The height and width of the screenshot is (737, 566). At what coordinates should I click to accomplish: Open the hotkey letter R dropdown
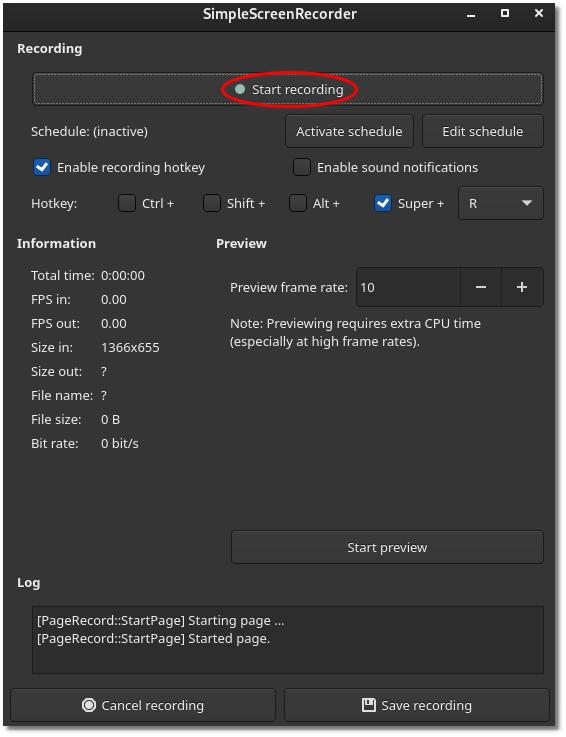pyautogui.click(x=501, y=203)
